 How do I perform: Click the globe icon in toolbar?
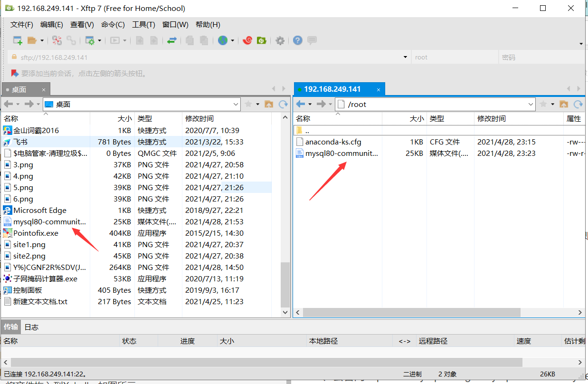(x=223, y=40)
